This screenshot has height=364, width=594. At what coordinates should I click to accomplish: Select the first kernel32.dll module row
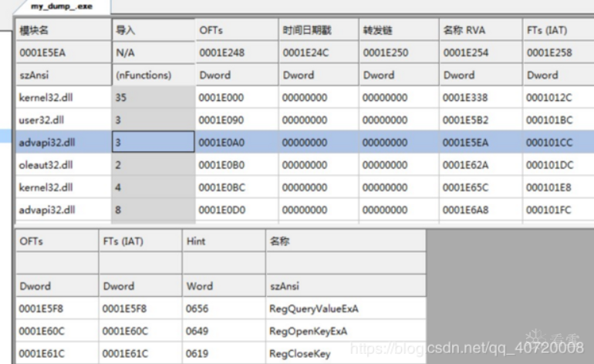tap(305, 97)
